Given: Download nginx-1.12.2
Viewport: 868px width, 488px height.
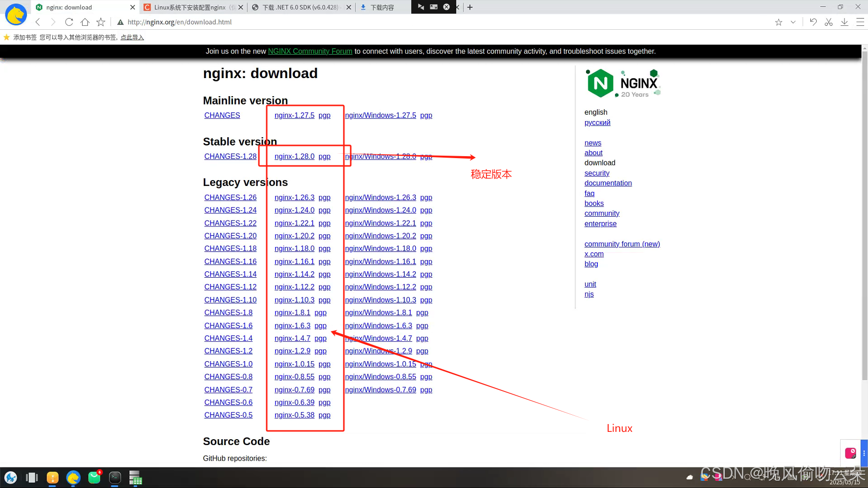Looking at the screenshot, I should (x=295, y=287).
